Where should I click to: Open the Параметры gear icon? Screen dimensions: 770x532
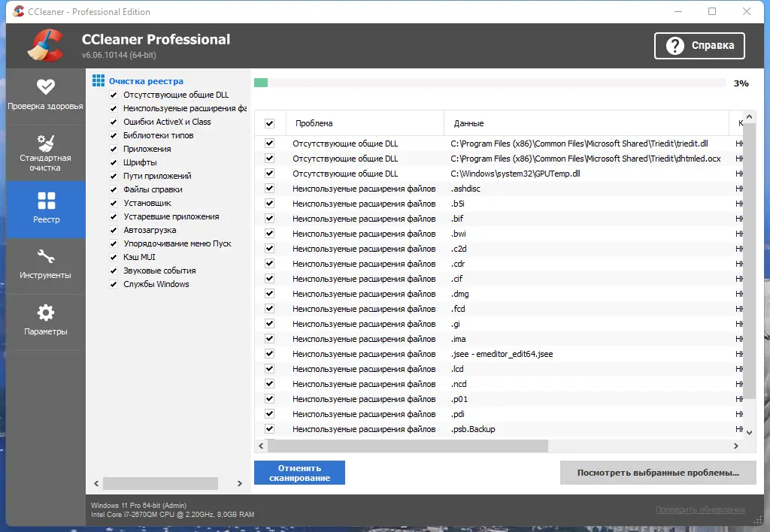click(x=46, y=313)
